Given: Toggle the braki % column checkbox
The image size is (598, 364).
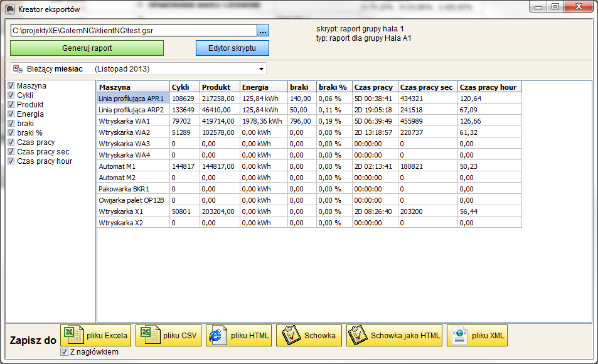Looking at the screenshot, I should point(11,133).
